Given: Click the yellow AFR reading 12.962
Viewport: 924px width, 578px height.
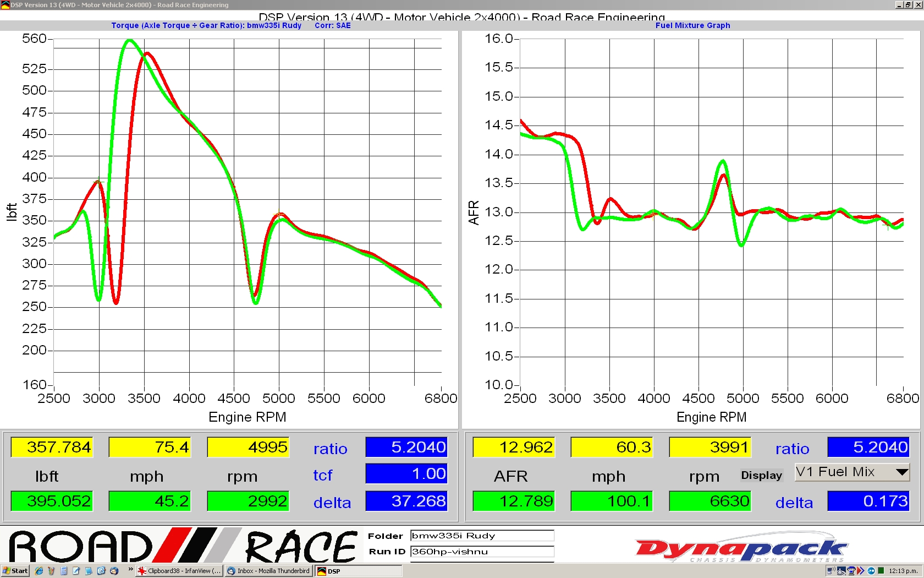Looking at the screenshot, I should pos(514,447).
